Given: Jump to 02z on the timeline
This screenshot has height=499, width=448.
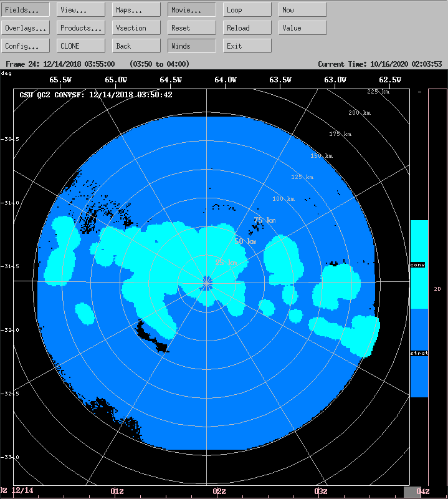Looking at the screenshot, I should [x=219, y=492].
